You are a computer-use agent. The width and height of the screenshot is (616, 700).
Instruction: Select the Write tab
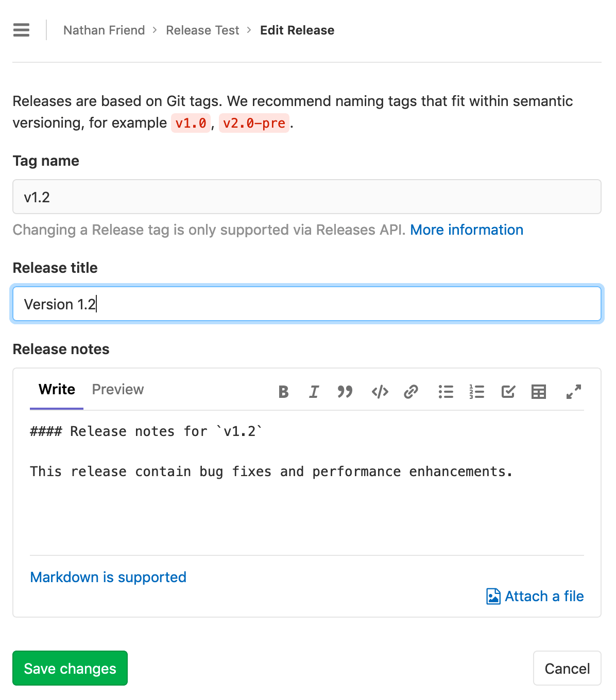[56, 389]
